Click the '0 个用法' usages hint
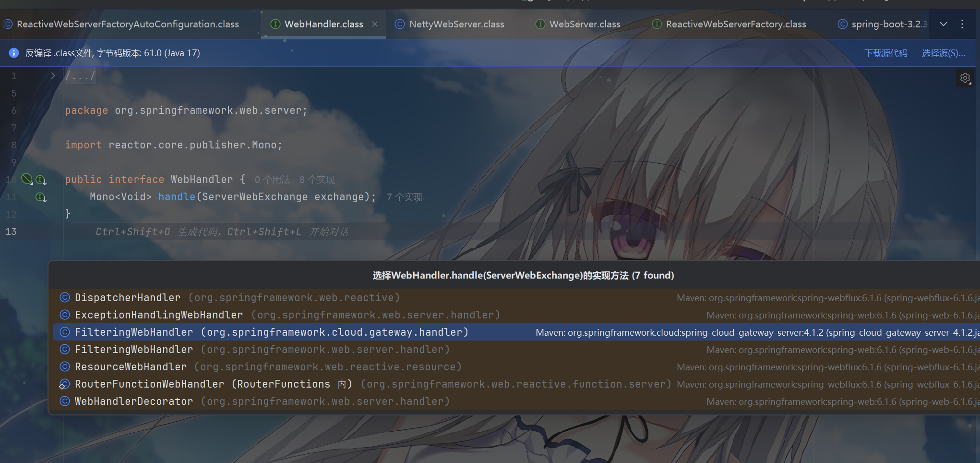This screenshot has width=980, height=463. tap(272, 180)
